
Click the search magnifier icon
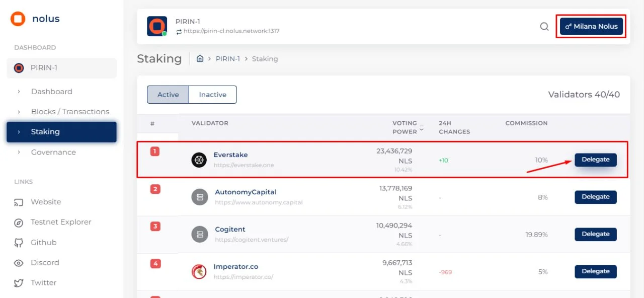pos(544,27)
